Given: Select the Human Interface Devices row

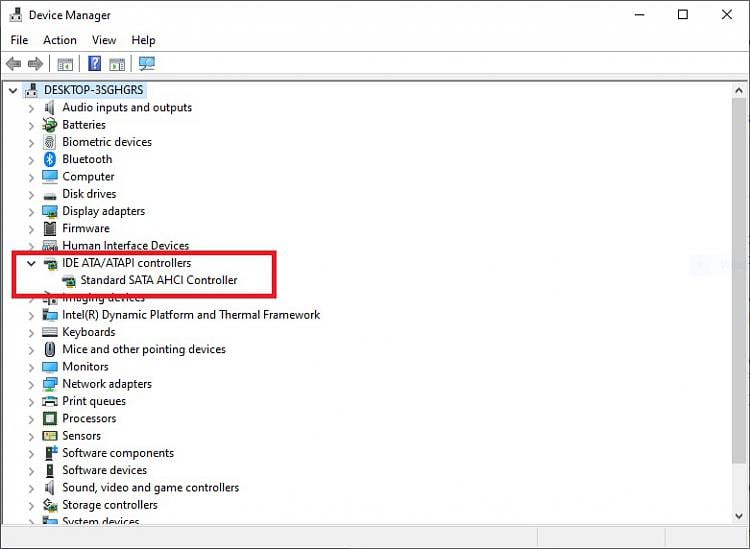Looking at the screenshot, I should [125, 246].
